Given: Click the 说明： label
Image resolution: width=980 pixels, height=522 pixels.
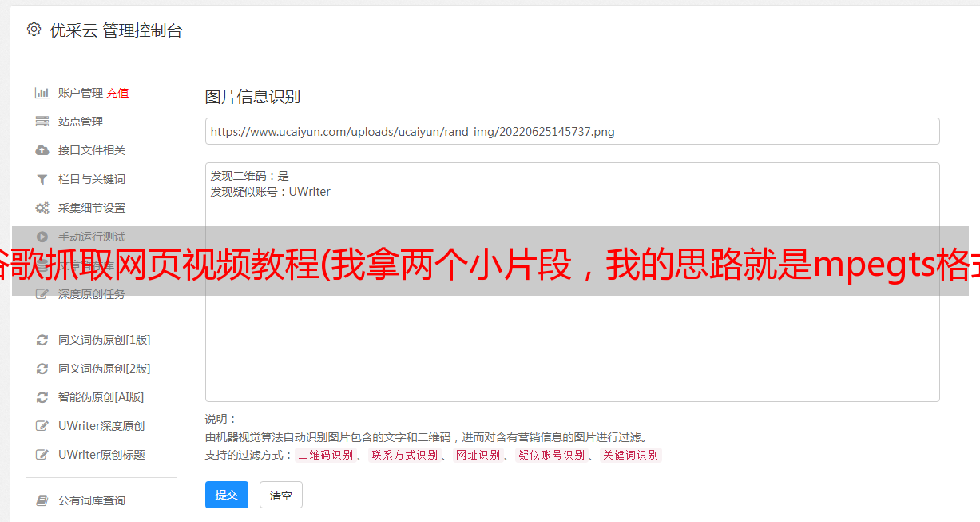Looking at the screenshot, I should [x=220, y=419].
